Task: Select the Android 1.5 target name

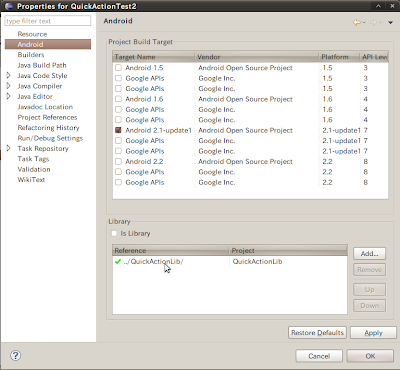Action: 144,68
